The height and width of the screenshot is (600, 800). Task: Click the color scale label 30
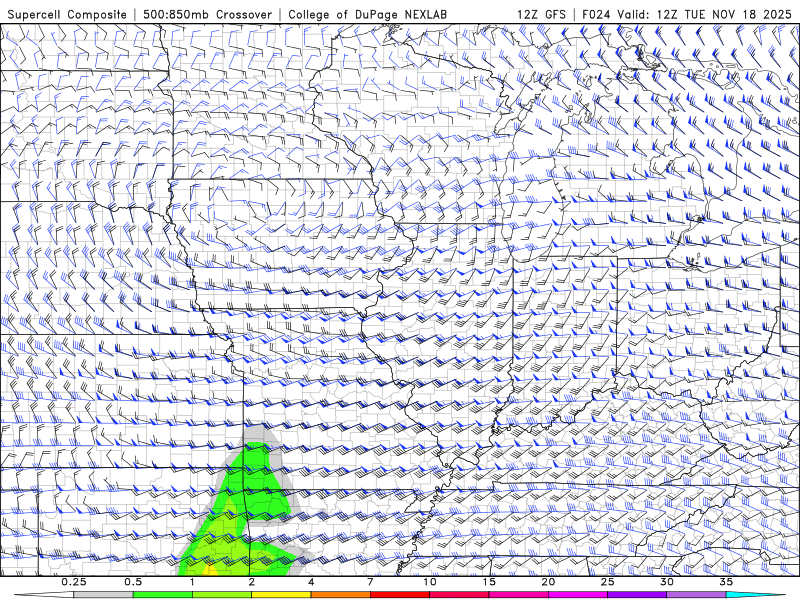tap(666, 582)
